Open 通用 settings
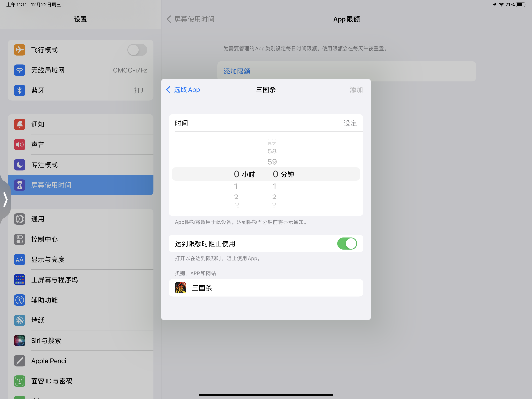Viewport: 532px width, 399px height. 81,219
